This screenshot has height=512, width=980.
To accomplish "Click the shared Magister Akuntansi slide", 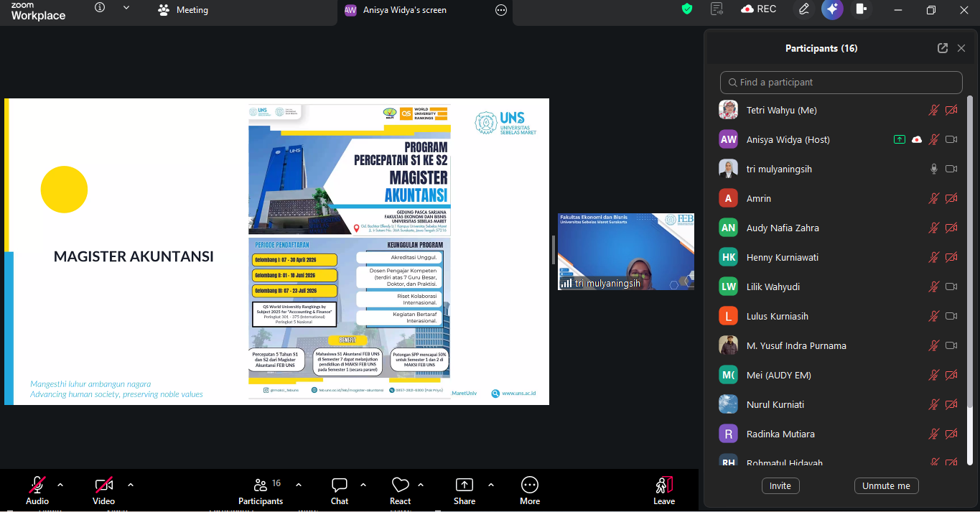I will point(277,251).
